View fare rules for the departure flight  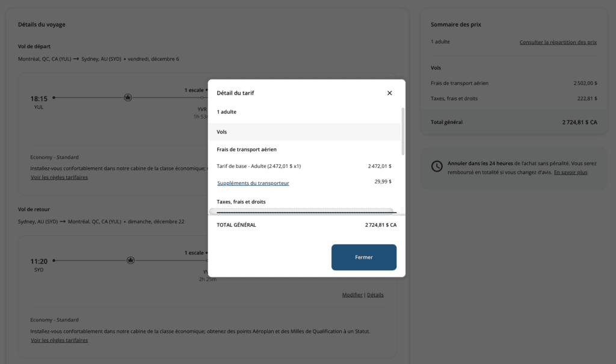59,177
